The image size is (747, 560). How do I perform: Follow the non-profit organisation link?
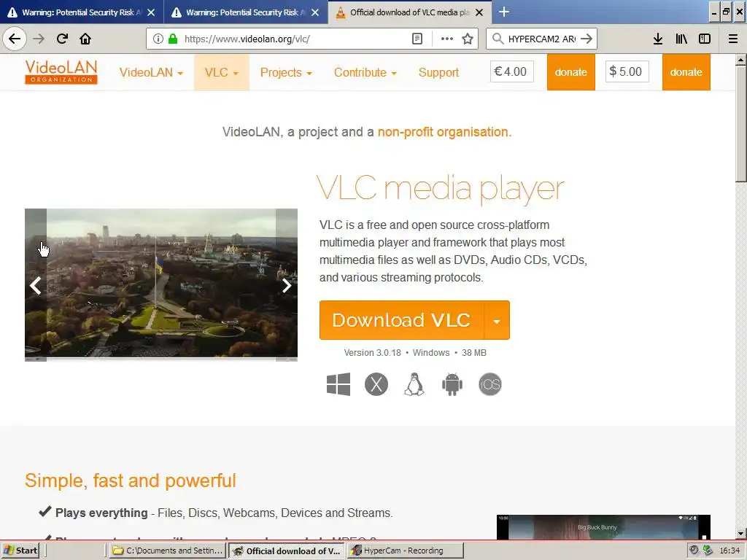[x=443, y=132]
